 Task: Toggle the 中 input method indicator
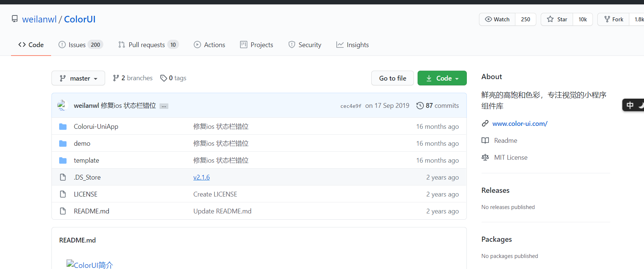point(630,105)
